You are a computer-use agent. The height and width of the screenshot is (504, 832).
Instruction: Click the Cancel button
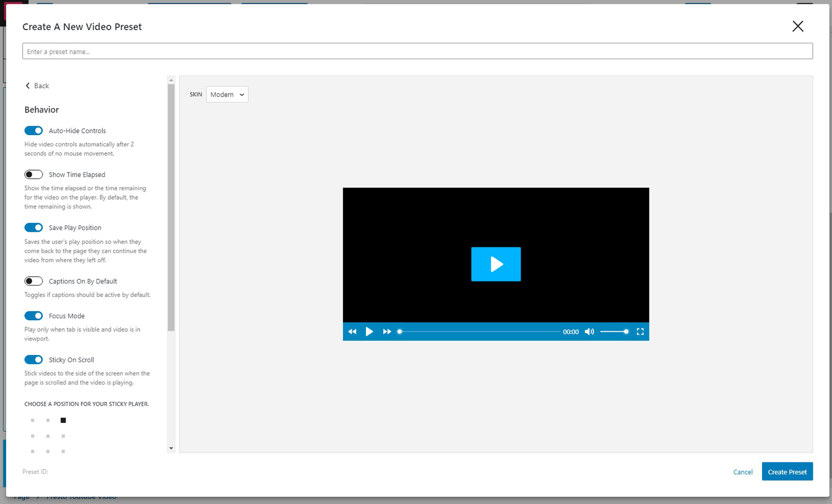tap(743, 472)
